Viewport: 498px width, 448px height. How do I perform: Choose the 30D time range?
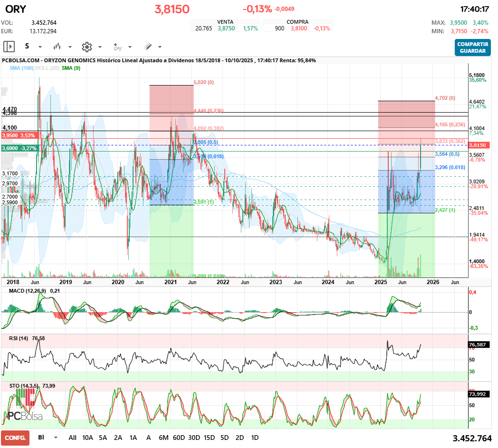click(x=194, y=438)
